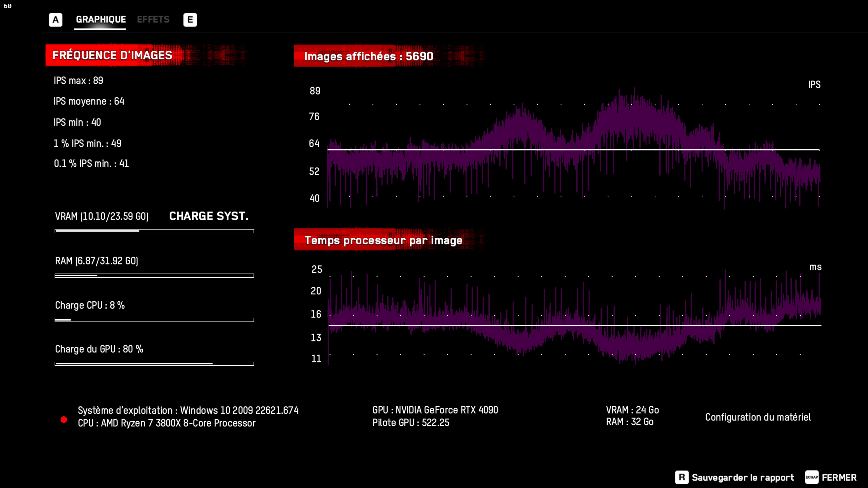Click the Temps processeur par image header
The width and height of the screenshot is (868, 488).
coord(383,240)
